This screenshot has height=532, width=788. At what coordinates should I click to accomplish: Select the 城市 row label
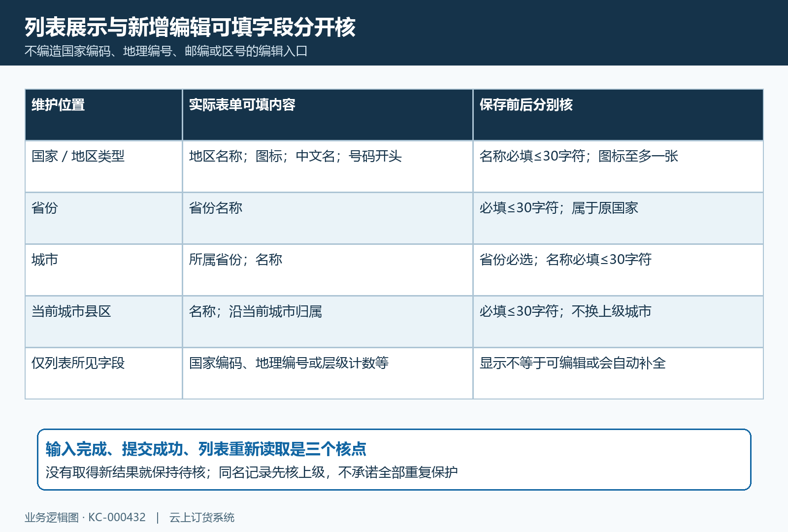(103, 270)
